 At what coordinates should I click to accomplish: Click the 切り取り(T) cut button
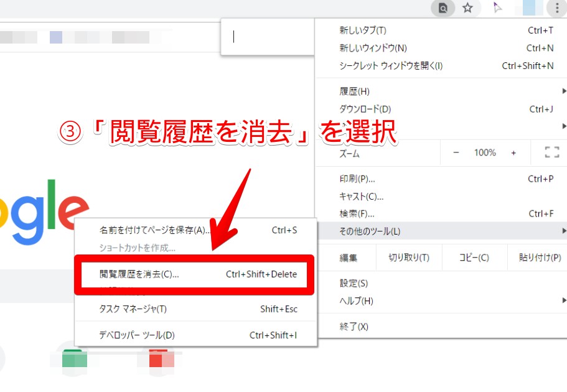[409, 258]
